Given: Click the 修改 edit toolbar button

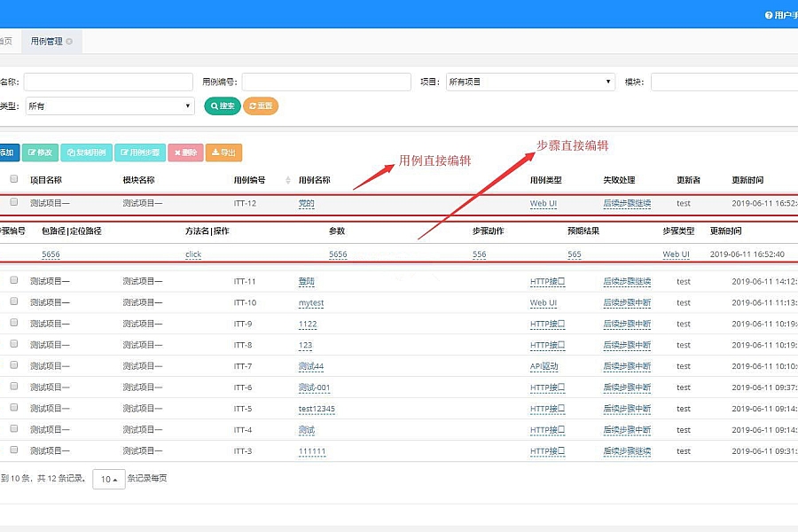Looking at the screenshot, I should click(x=41, y=153).
